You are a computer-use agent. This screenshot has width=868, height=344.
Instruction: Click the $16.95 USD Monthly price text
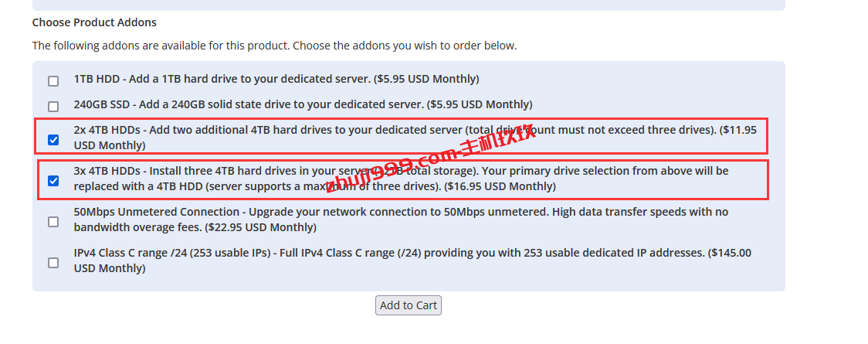(500, 186)
